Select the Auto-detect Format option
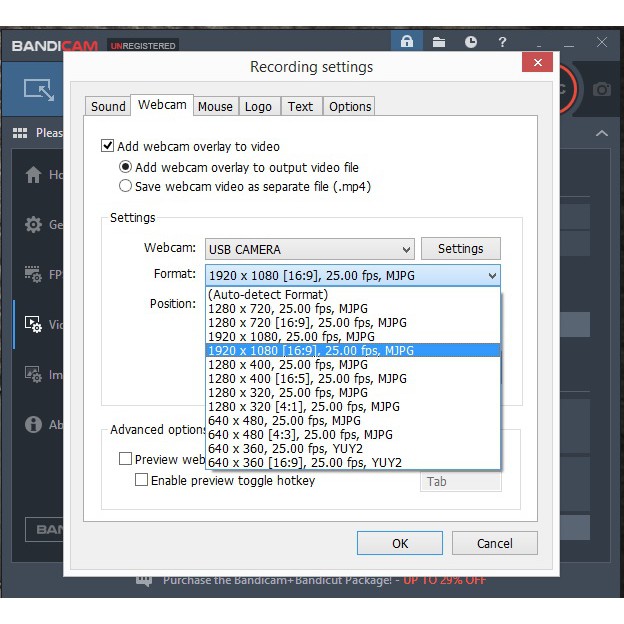Viewport: 624px width, 624px height. 267,295
